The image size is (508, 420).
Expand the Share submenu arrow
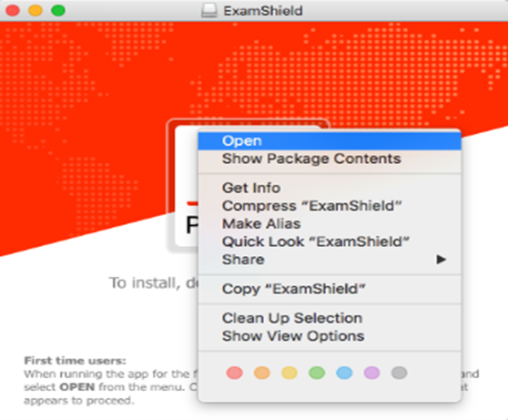(441, 260)
